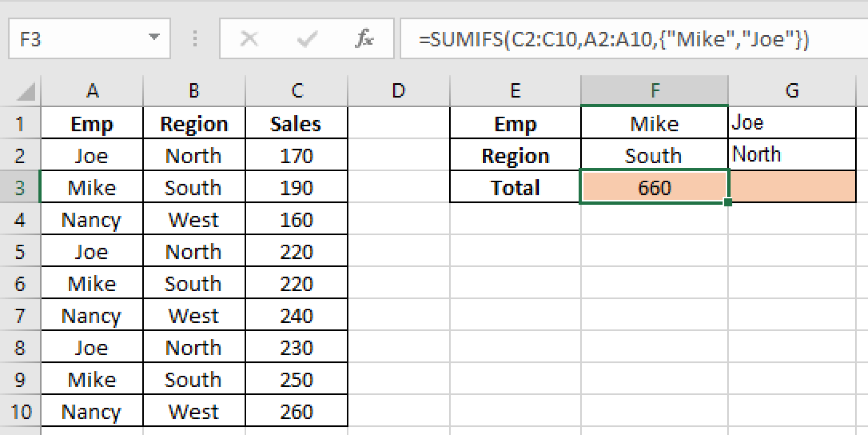This screenshot has width=868, height=435.
Task: Click the Total label in cell E3
Action: pos(515,187)
